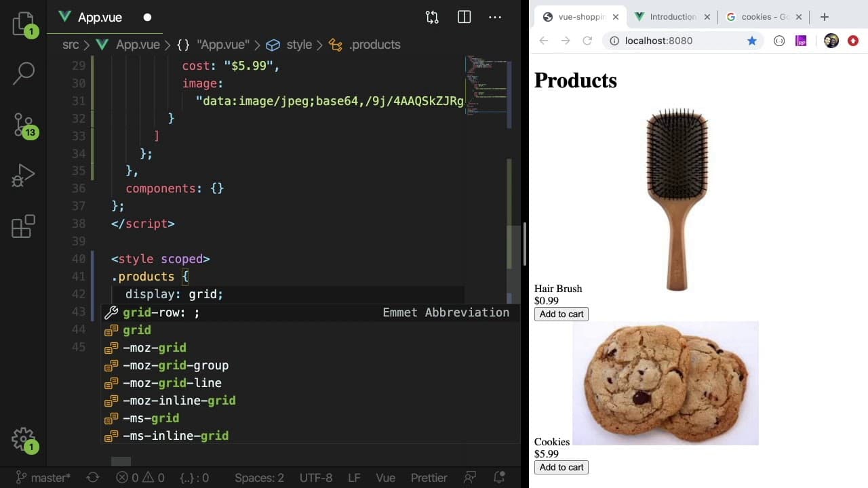Image resolution: width=868 pixels, height=488 pixels.
Task: Go forward in the browser
Action: point(566,41)
